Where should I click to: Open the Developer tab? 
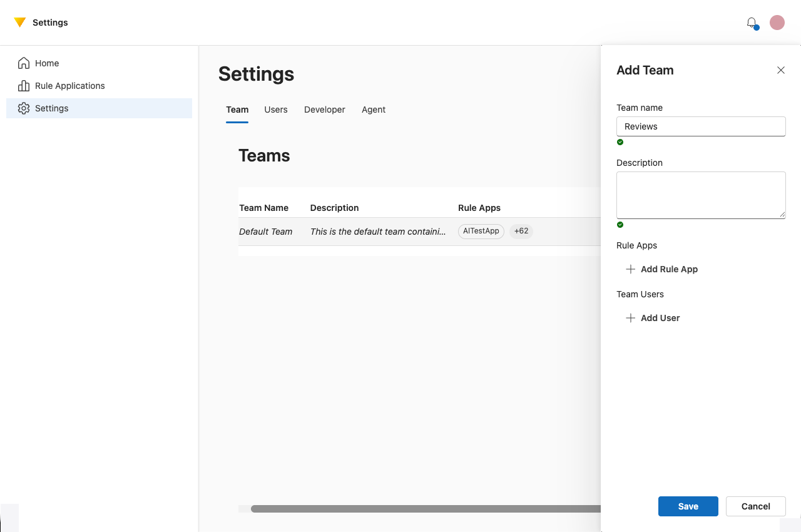324,110
